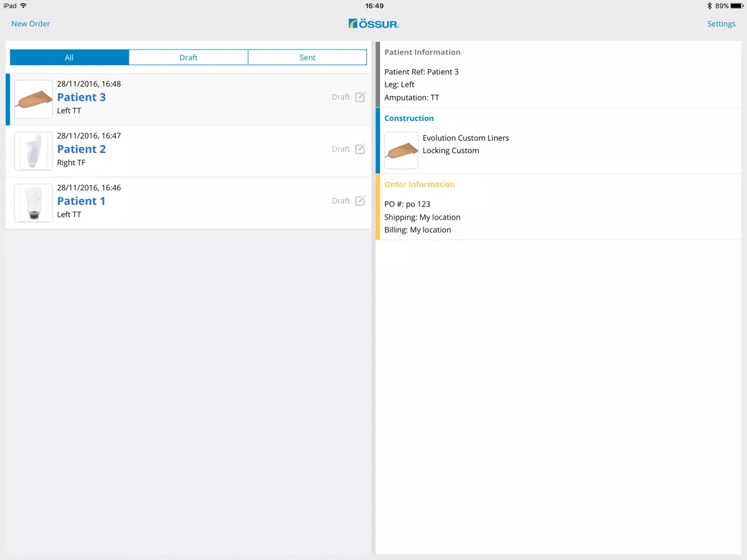Viewport: 747px width, 560px height.
Task: Click the Right TF label
Action: [x=72, y=162]
